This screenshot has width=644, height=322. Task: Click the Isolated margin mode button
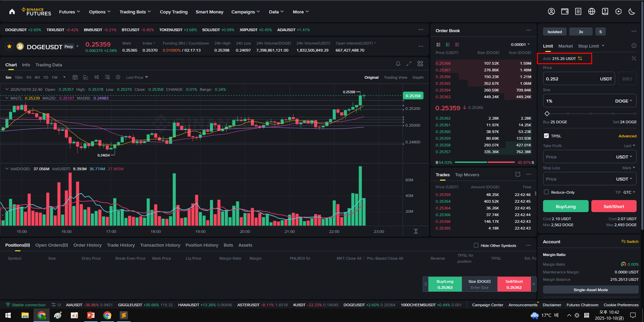pos(555,32)
